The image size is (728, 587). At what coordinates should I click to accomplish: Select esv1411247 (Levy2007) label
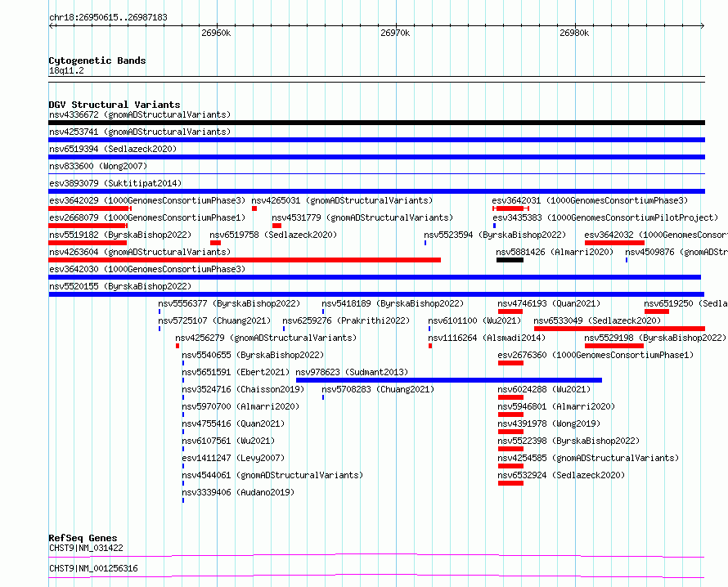(x=233, y=458)
